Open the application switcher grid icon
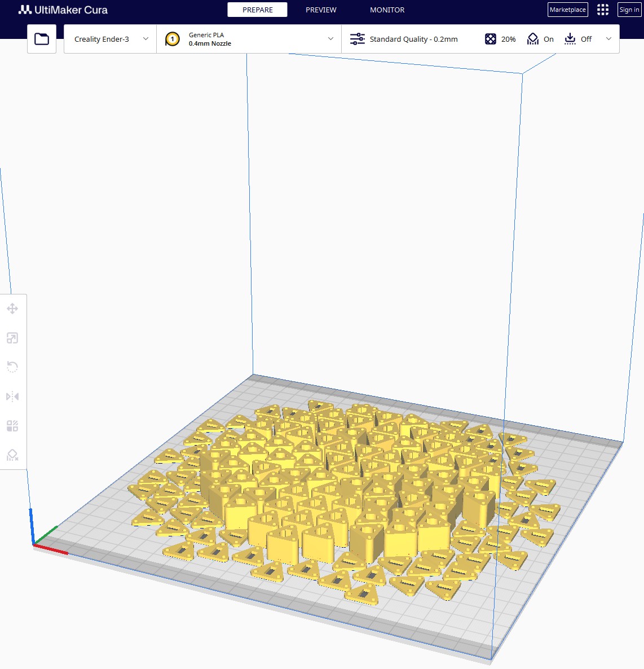Screen dimensions: 644x669 [603, 10]
